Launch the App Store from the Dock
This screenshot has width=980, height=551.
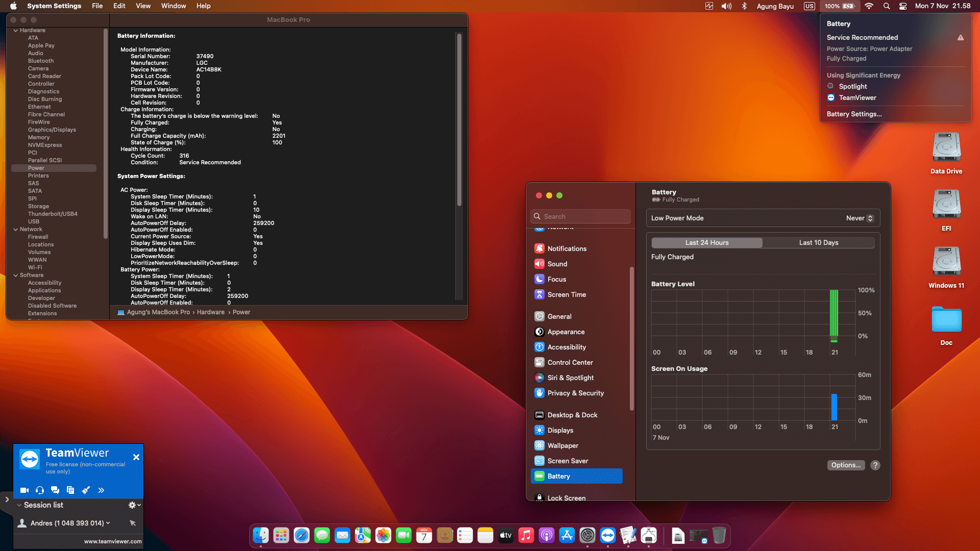(567, 535)
